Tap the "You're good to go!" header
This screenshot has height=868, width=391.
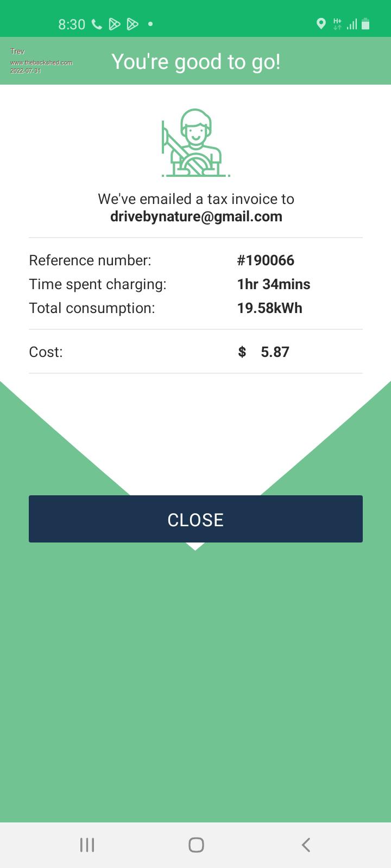click(196, 62)
